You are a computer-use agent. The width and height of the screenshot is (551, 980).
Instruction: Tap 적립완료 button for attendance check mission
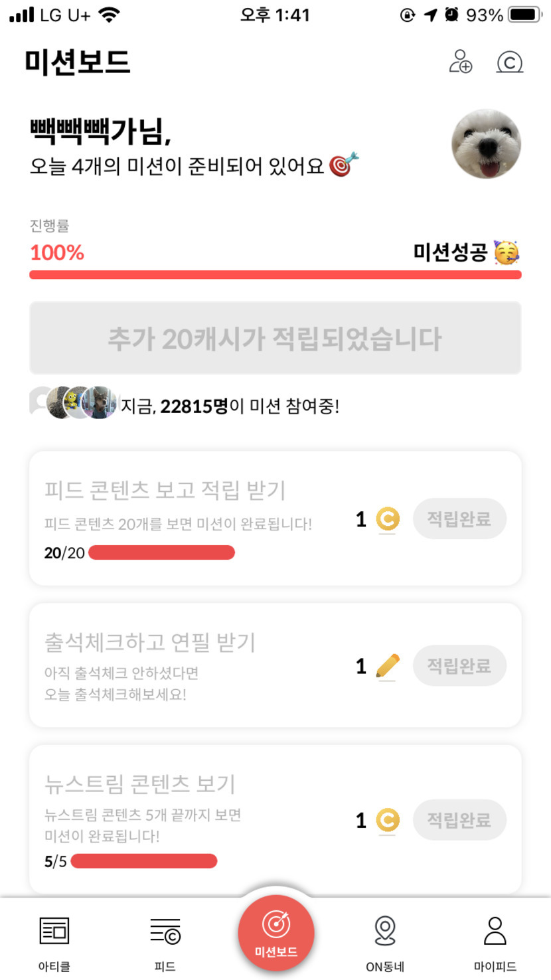[459, 665]
